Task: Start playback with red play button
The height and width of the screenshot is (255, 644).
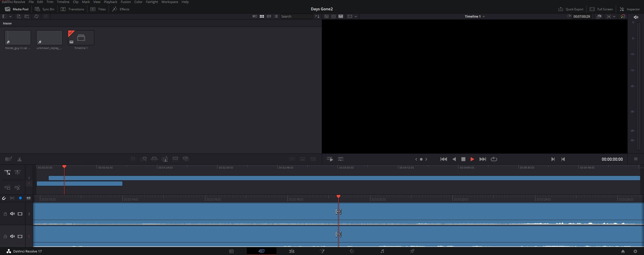Action: [x=472, y=159]
